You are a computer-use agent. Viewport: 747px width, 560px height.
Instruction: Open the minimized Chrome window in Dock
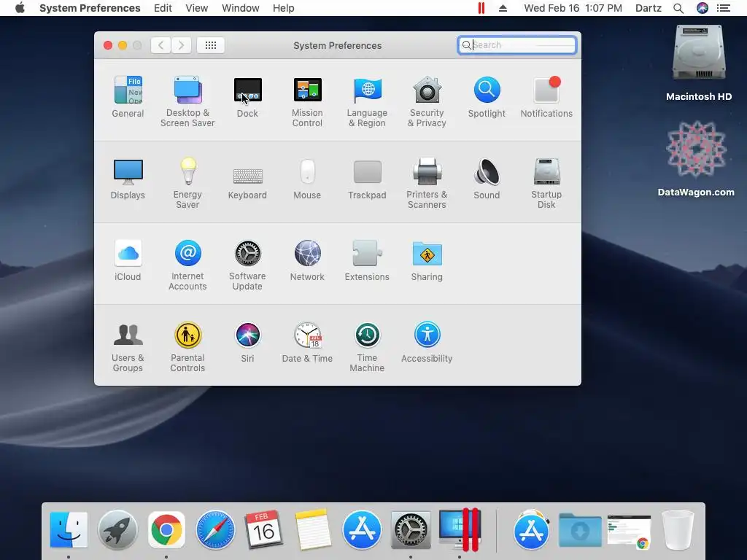(x=629, y=532)
